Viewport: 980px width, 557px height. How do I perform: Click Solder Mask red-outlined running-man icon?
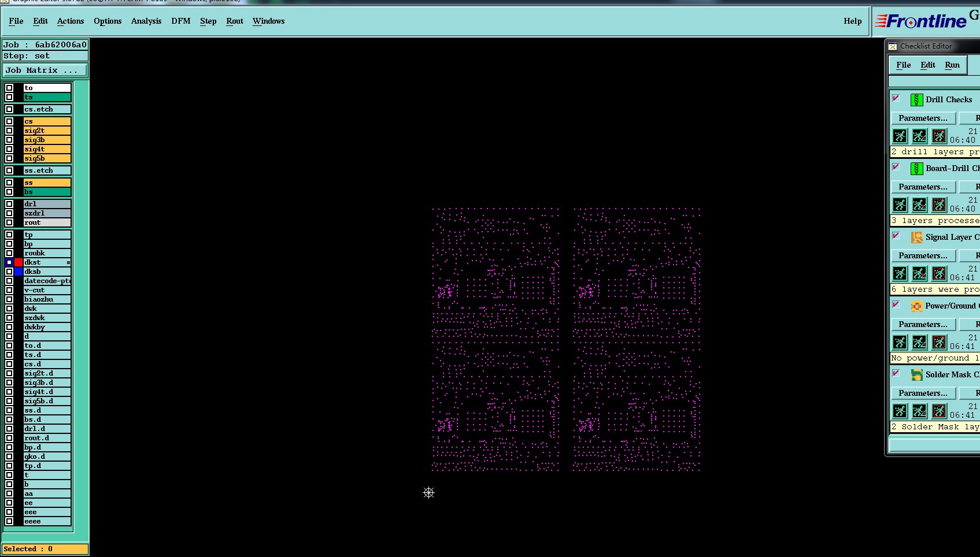pyautogui.click(x=939, y=411)
